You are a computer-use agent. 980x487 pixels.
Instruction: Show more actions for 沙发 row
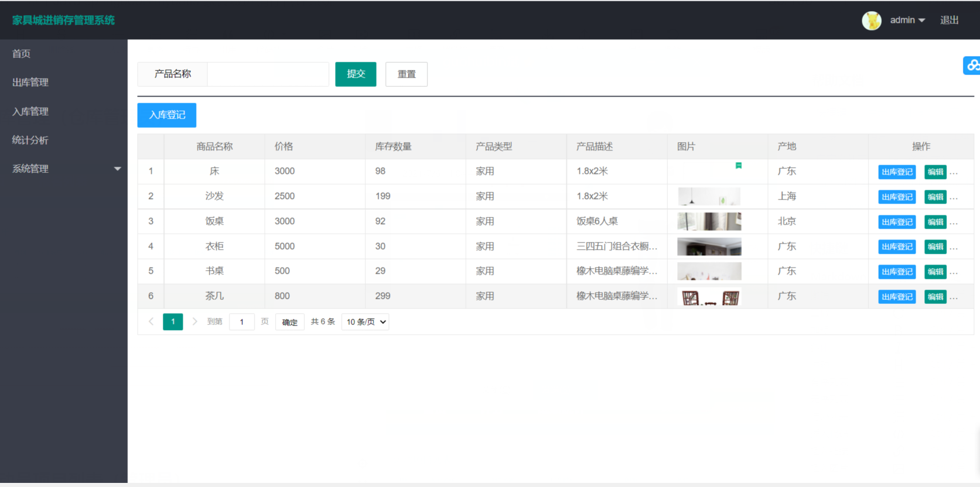pyautogui.click(x=954, y=198)
